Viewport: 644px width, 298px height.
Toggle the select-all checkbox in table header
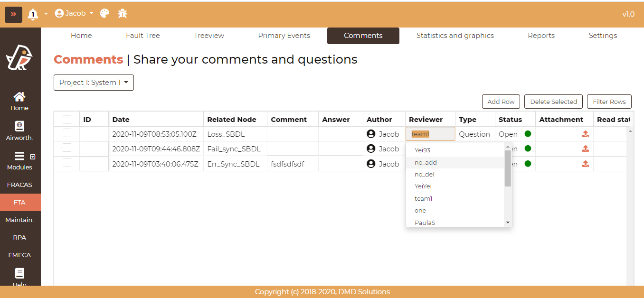67,119
